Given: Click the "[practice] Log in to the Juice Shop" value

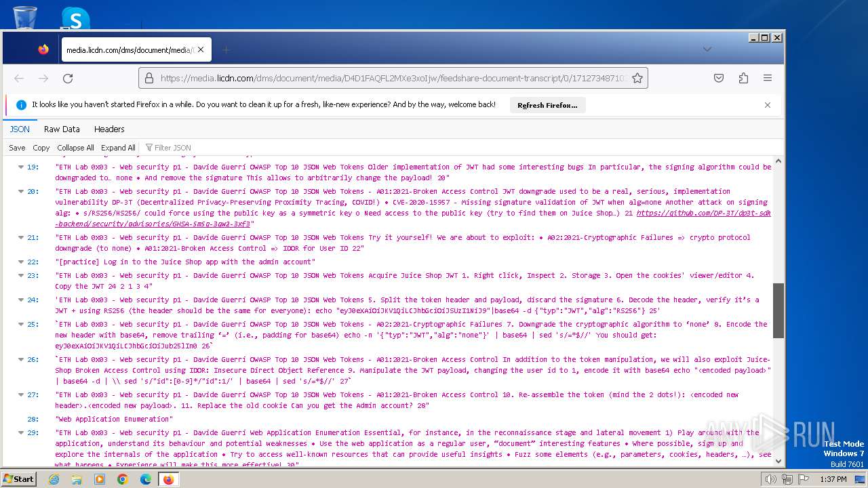Looking at the screenshot, I should (x=185, y=262).
